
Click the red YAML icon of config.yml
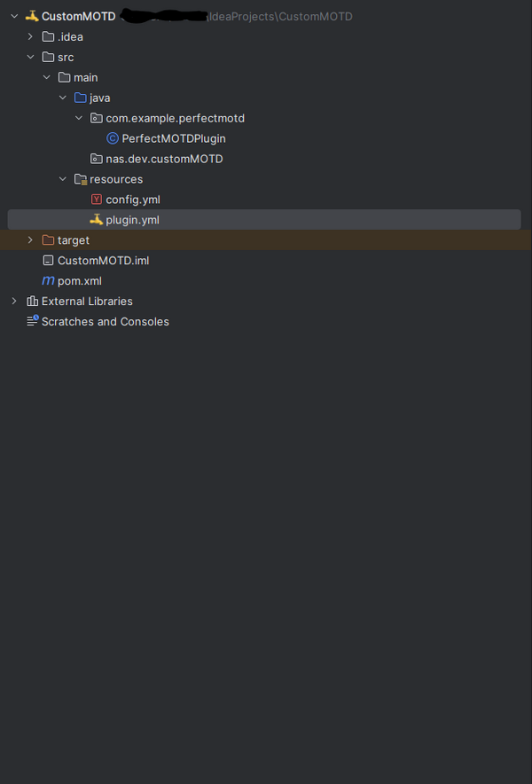click(97, 200)
